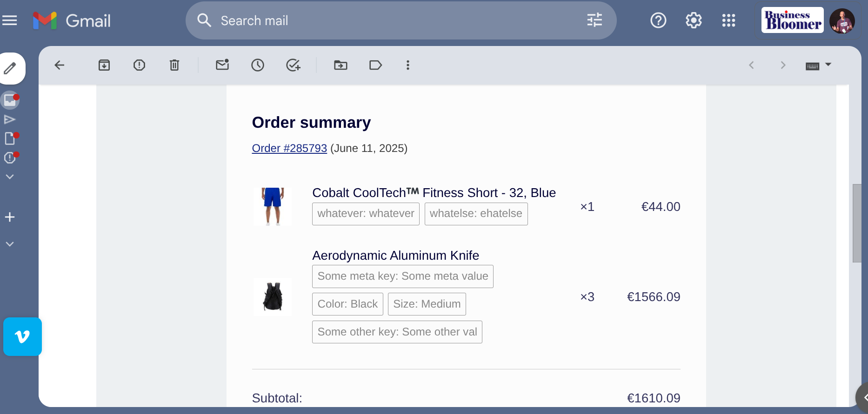Screen dimensions: 868x414
Task: Archive this email
Action: click(x=104, y=65)
